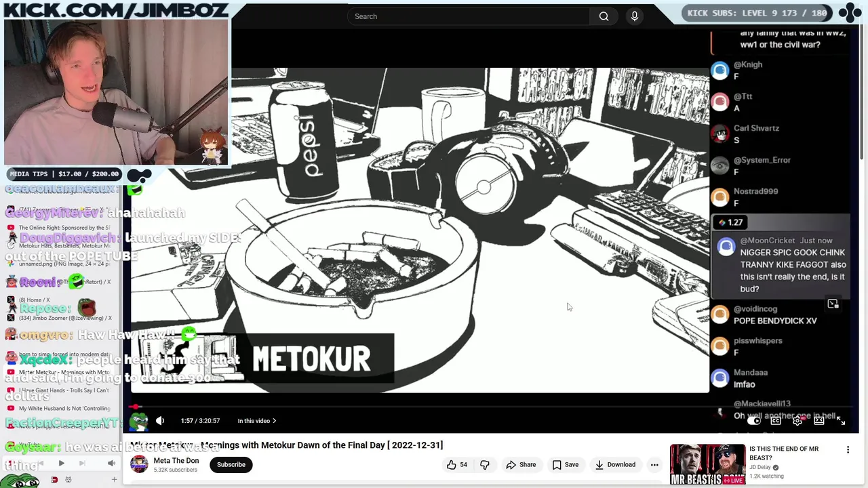Save the video to a playlist

point(566,464)
